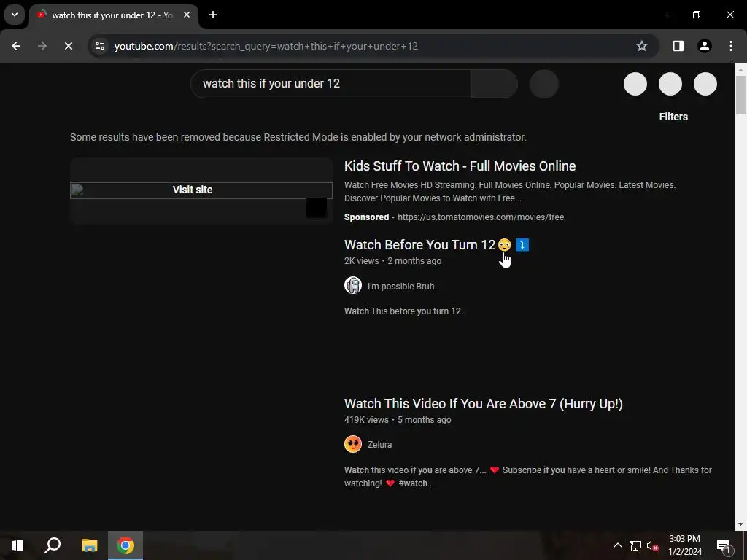
Task: Click the Chrome taskbar icon
Action: [x=125, y=545]
